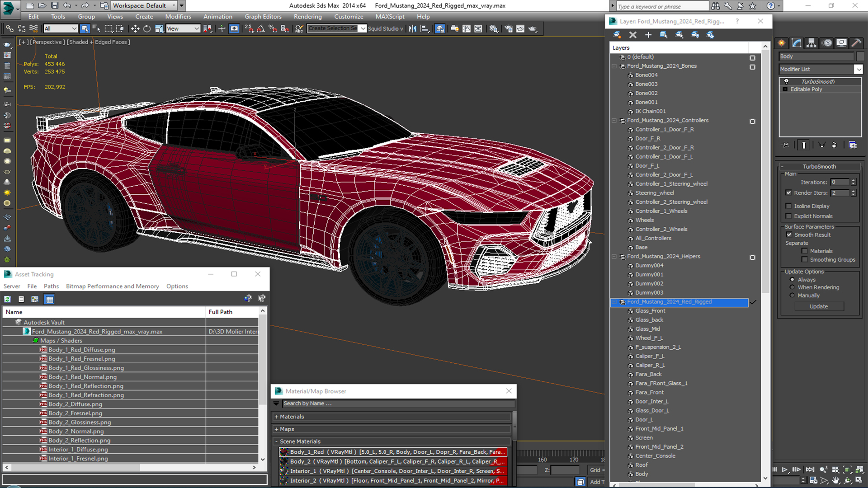This screenshot has height=488, width=868.
Task: Click the delete layer X icon
Action: click(632, 35)
